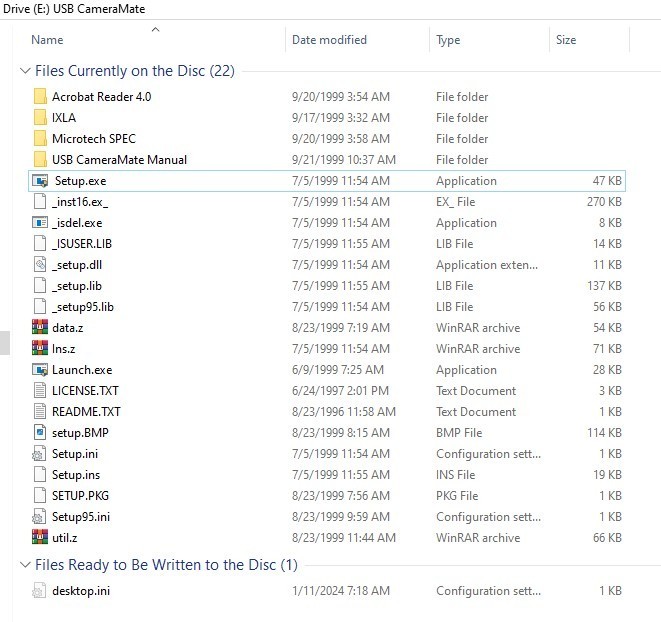Screen dimensions: 661x622
Task: Open the USB CameraMate Manual folder
Action: [x=119, y=160]
